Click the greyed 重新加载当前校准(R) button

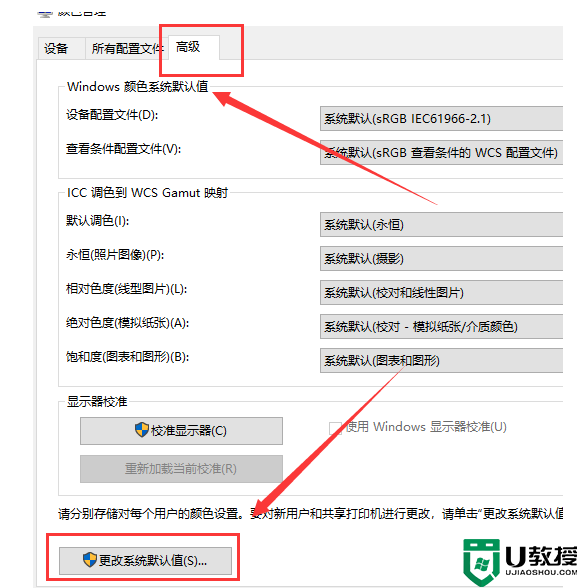click(181, 469)
